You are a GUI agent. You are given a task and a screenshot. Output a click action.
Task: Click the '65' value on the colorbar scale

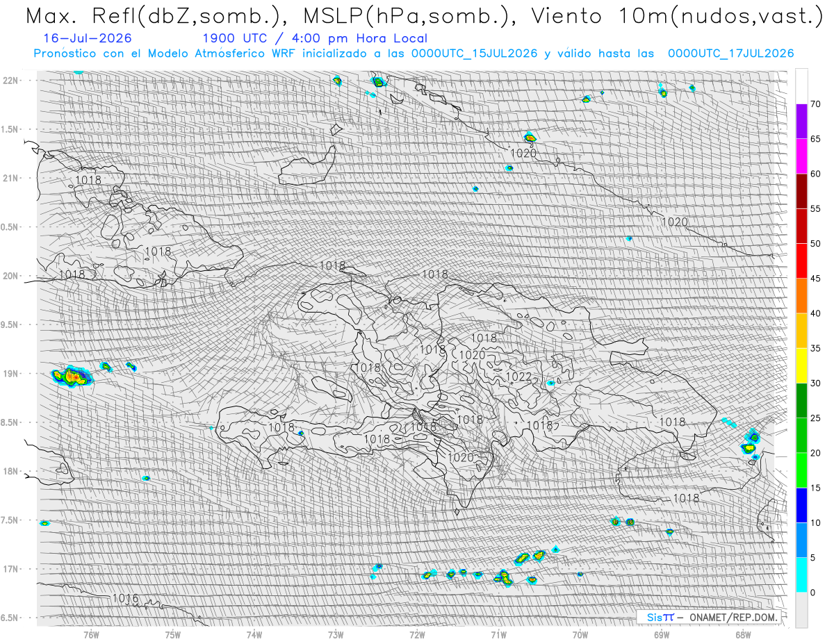point(815,139)
